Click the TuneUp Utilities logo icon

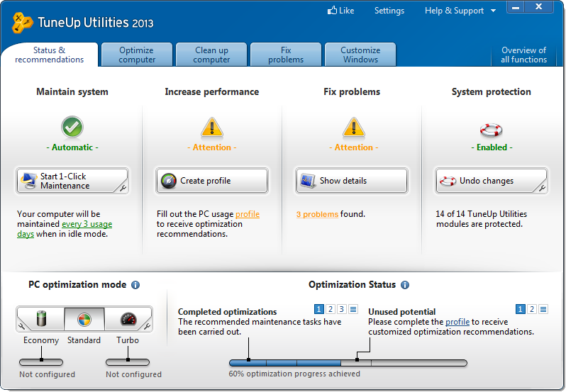click(23, 23)
